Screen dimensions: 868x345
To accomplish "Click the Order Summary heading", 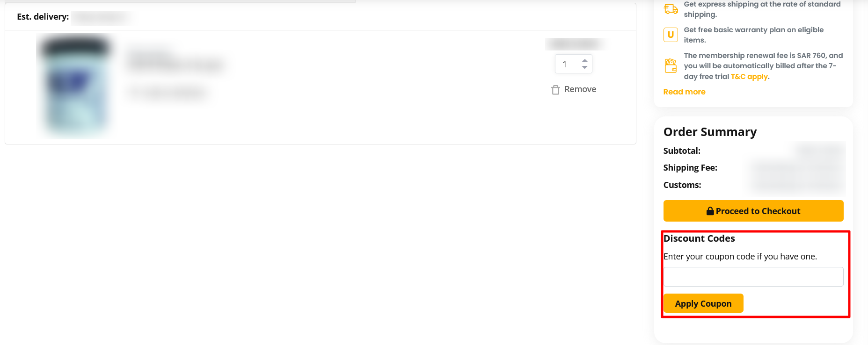I will [x=710, y=132].
